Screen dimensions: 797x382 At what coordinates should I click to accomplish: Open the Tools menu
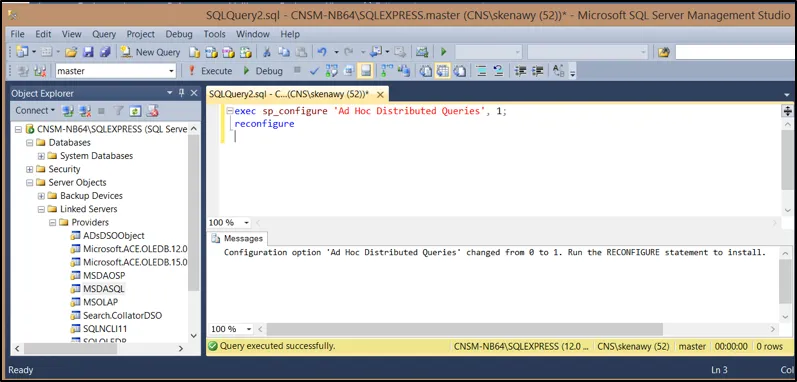[x=214, y=34]
